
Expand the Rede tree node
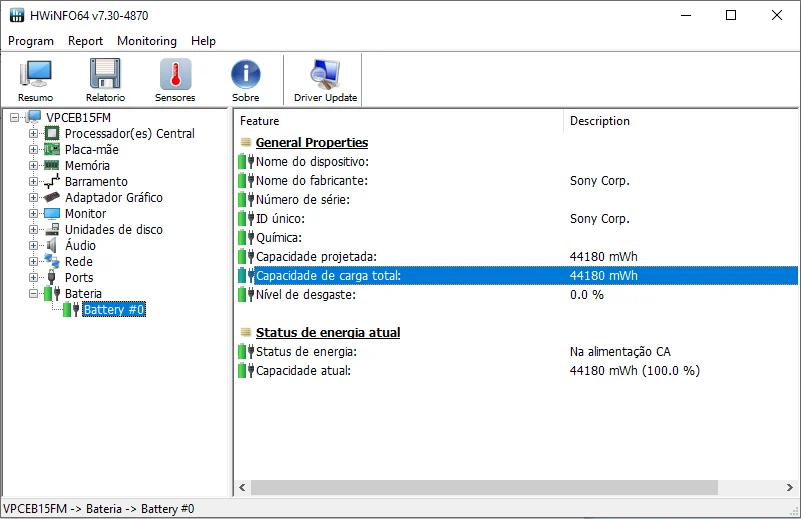pos(33,261)
